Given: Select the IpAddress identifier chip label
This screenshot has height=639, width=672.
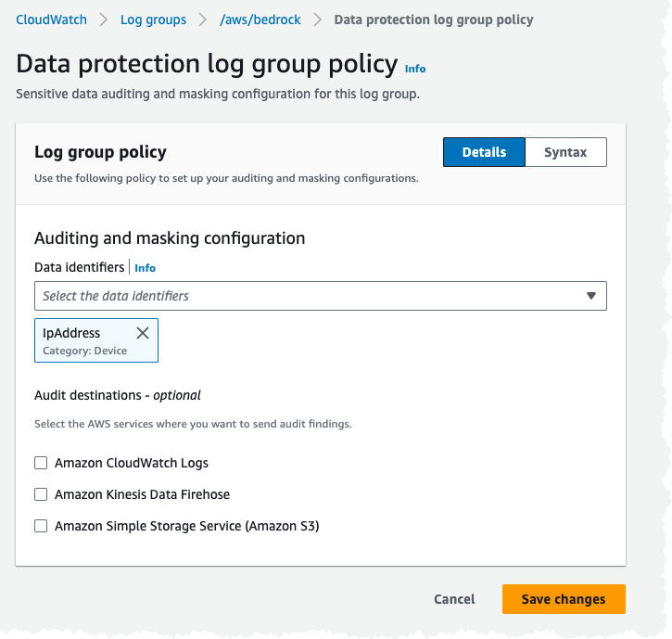Looking at the screenshot, I should coord(71,332).
